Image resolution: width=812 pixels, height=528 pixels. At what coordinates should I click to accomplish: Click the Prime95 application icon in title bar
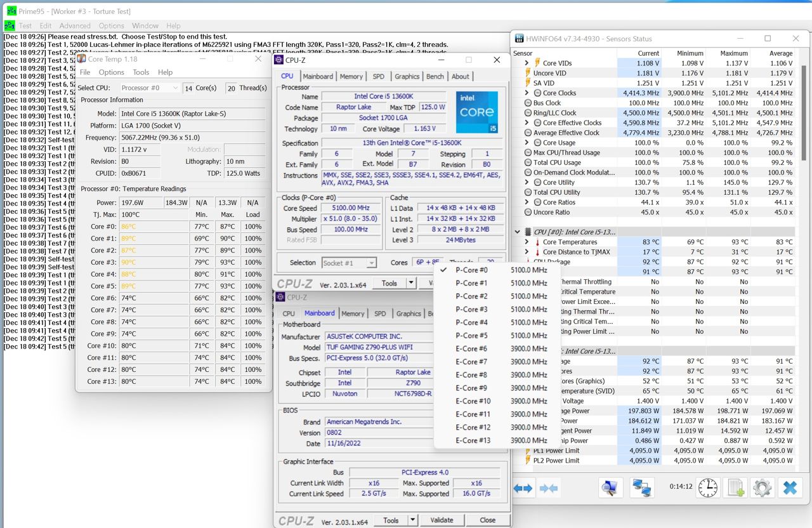[x=11, y=11]
